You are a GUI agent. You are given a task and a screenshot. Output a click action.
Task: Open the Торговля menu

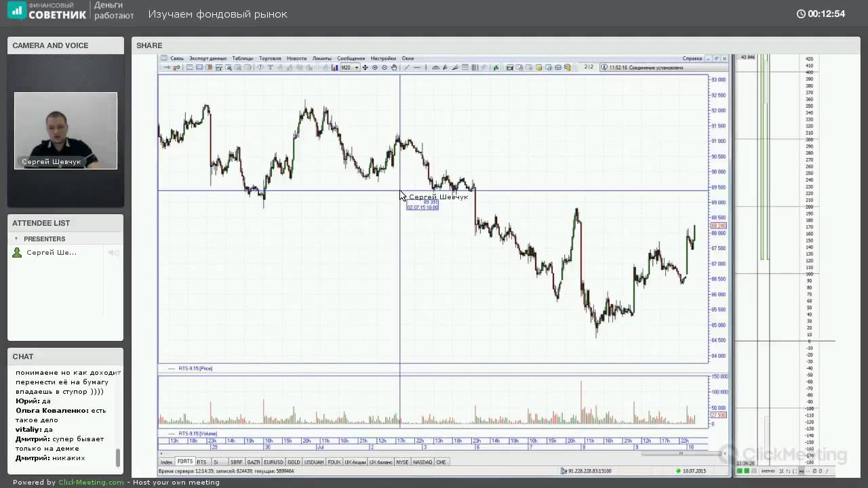point(270,58)
